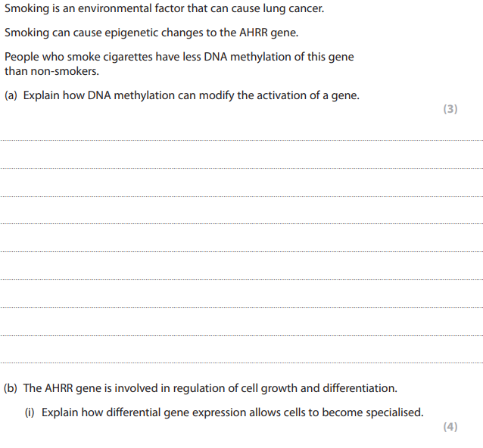Image resolution: width=483 pixels, height=448 pixels.
Task: Click the last answer line for question (a)
Action: [x=241, y=362]
